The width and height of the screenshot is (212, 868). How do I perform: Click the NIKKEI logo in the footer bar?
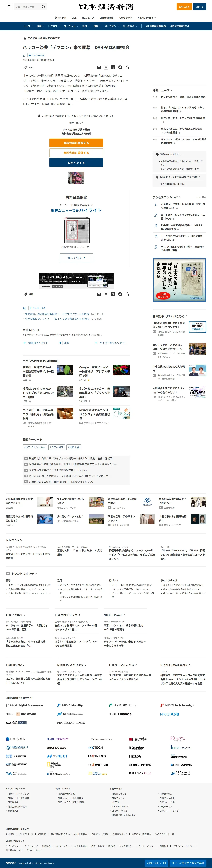tap(10, 863)
